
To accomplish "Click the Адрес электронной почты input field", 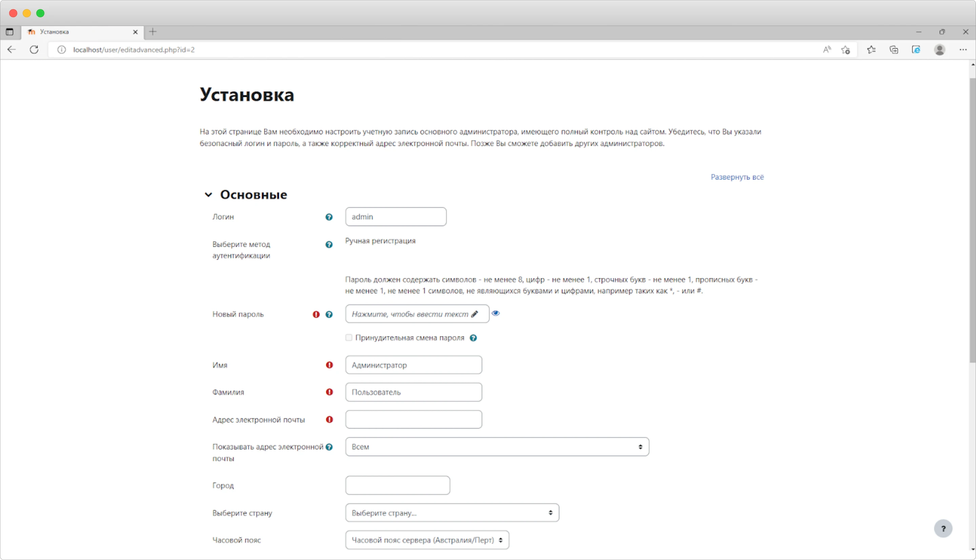I will [x=413, y=419].
